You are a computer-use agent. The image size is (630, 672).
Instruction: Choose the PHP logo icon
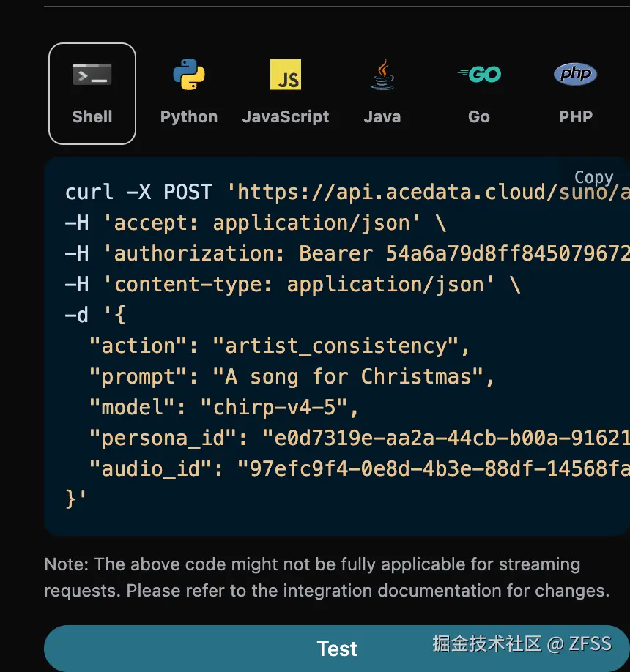[576, 74]
